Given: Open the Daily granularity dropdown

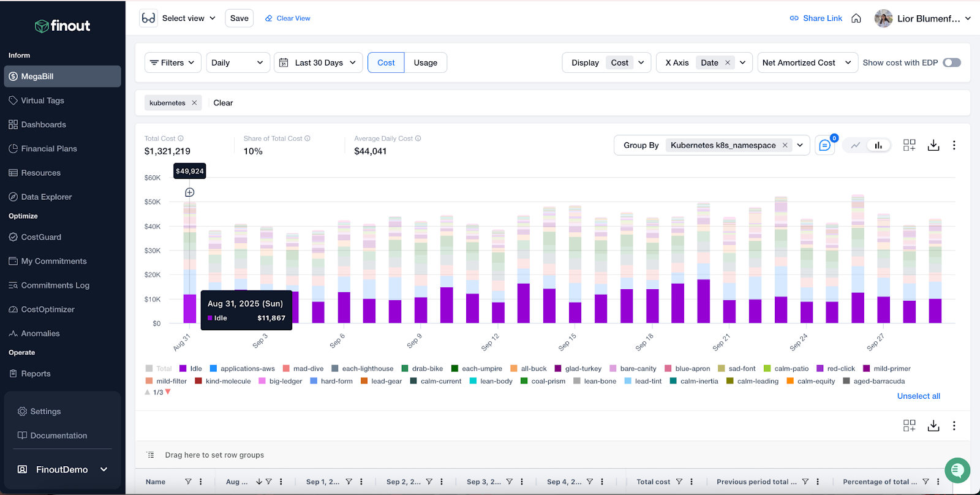Looking at the screenshot, I should (238, 62).
